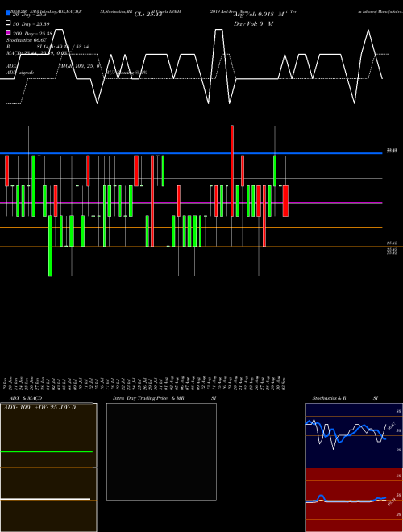Click the 'Intra Day Trading Price & MR' title

tap(148, 398)
